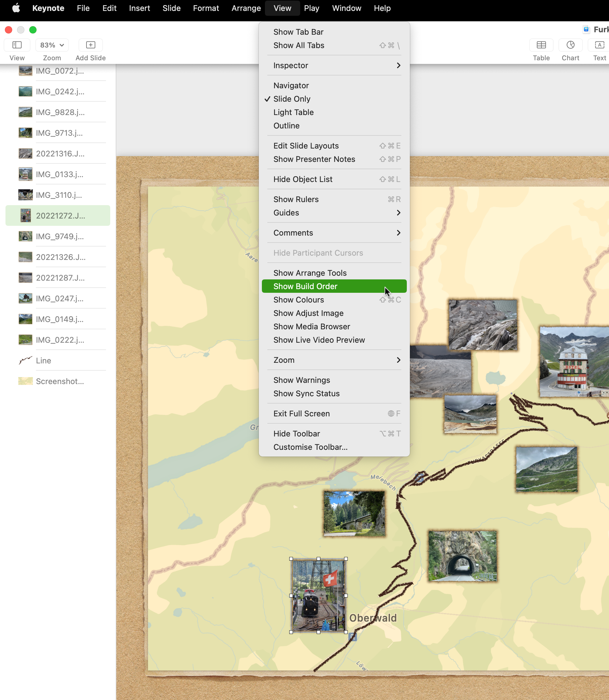Select the steam train photo on slide
The height and width of the screenshot is (700, 609).
coord(318,595)
